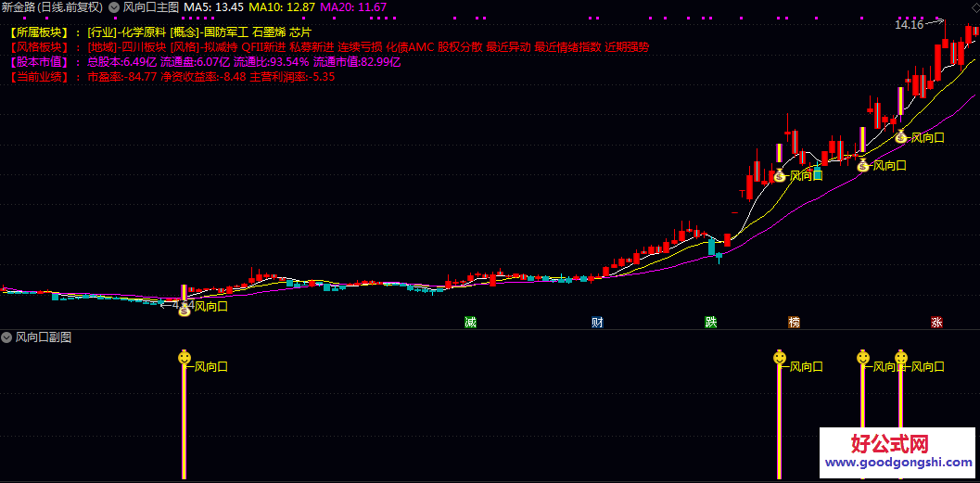Click the 国防军工 concept text
The height and width of the screenshot is (483, 980).
(x=225, y=32)
